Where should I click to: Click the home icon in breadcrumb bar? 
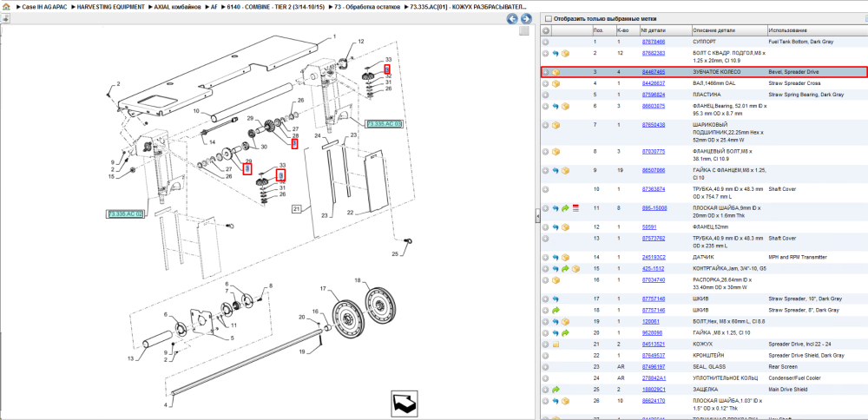(5, 7)
